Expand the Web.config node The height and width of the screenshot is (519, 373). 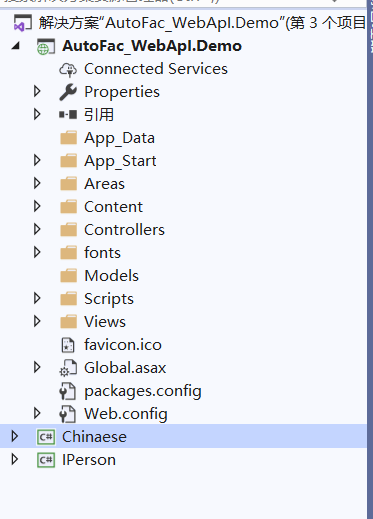click(x=37, y=414)
